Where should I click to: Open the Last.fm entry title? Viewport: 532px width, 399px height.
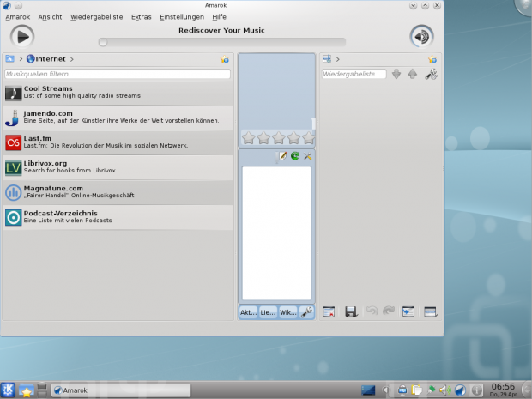(37, 138)
